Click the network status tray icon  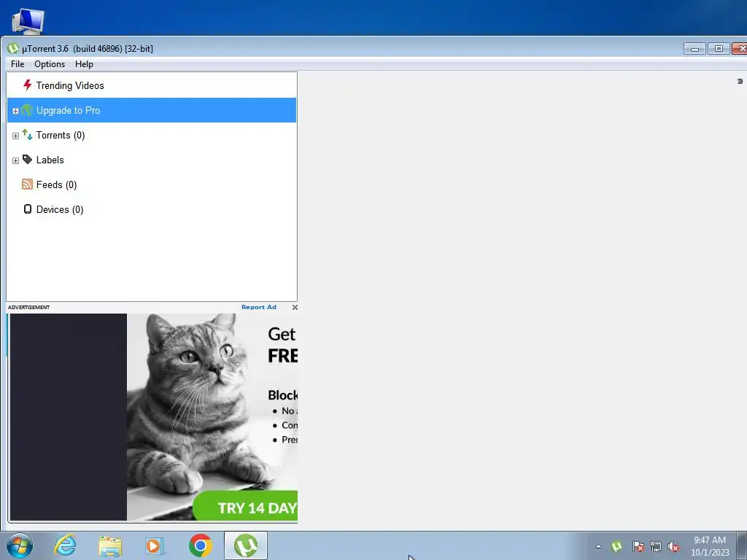(x=656, y=546)
